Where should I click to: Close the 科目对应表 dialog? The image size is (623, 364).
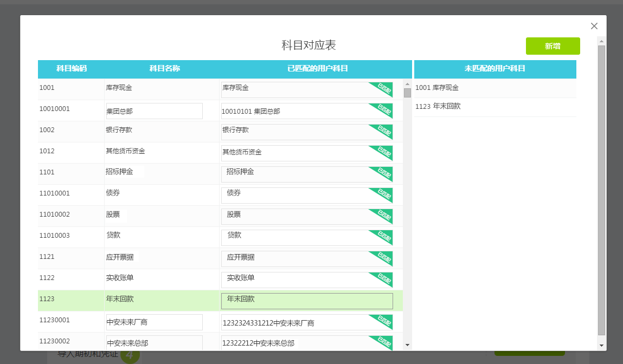[x=594, y=26]
